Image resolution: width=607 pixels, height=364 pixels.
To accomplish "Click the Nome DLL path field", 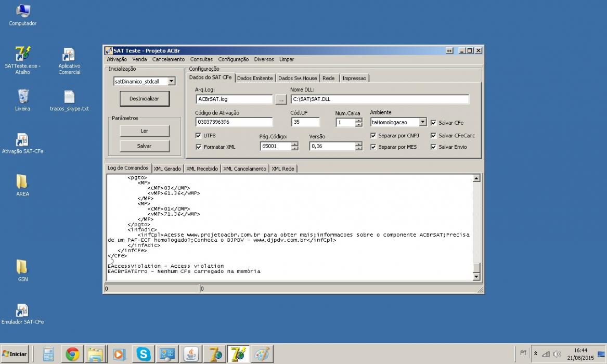I will [379, 99].
